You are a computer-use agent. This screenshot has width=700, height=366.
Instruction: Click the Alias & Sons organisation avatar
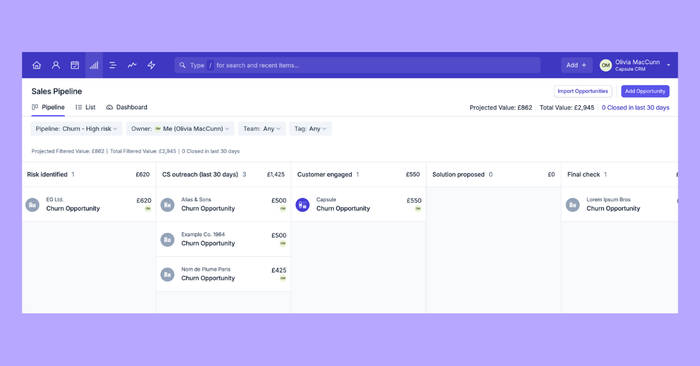pyautogui.click(x=167, y=205)
